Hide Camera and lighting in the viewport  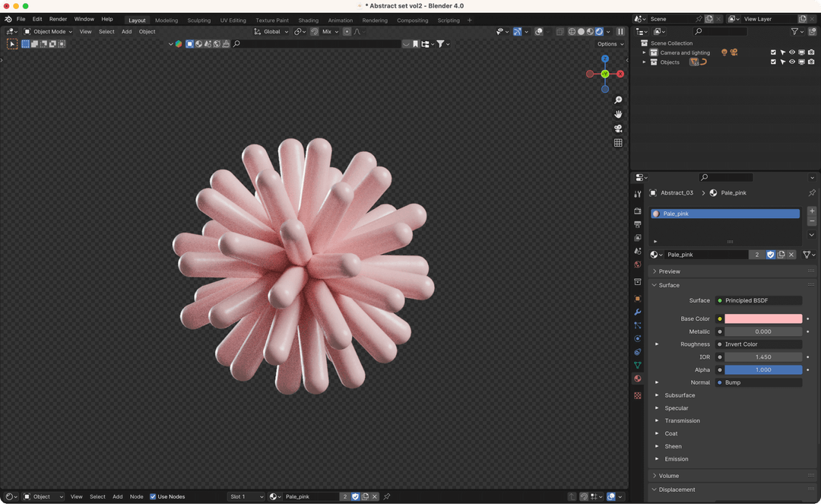[x=792, y=52]
